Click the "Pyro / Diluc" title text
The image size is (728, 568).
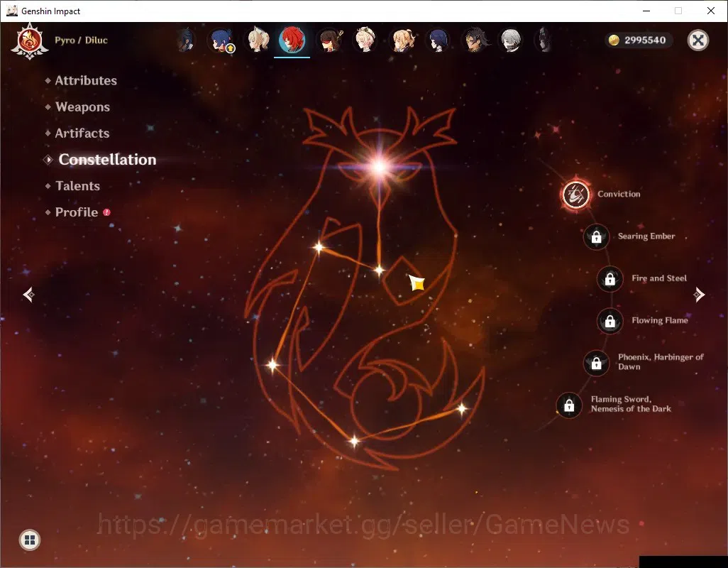point(82,40)
